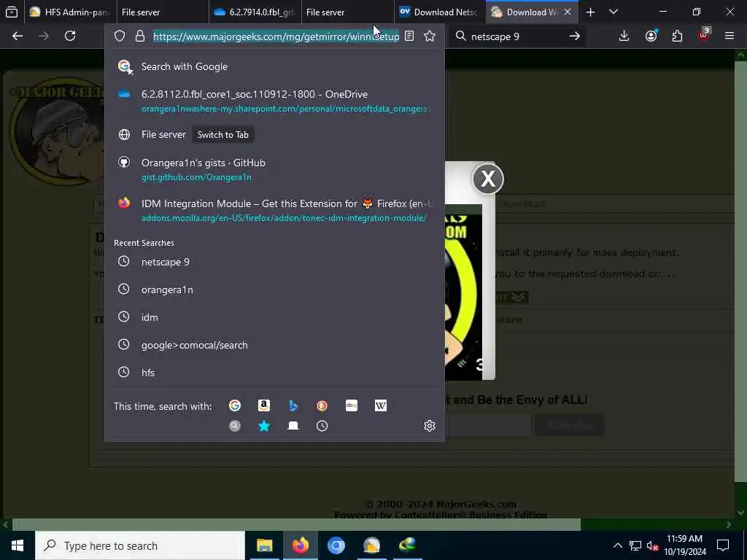The image size is (747, 560).
Task: Open the Windows notification center
Action: (x=723, y=545)
